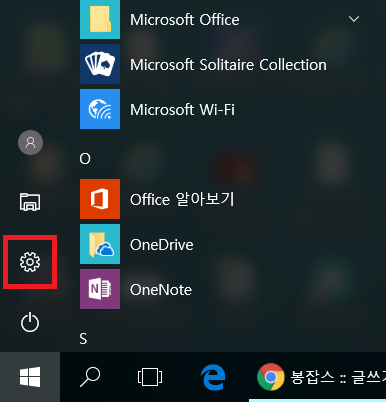This screenshot has height=402, width=386.
Task: Click the Microsoft Office folder icon
Action: tap(100, 19)
